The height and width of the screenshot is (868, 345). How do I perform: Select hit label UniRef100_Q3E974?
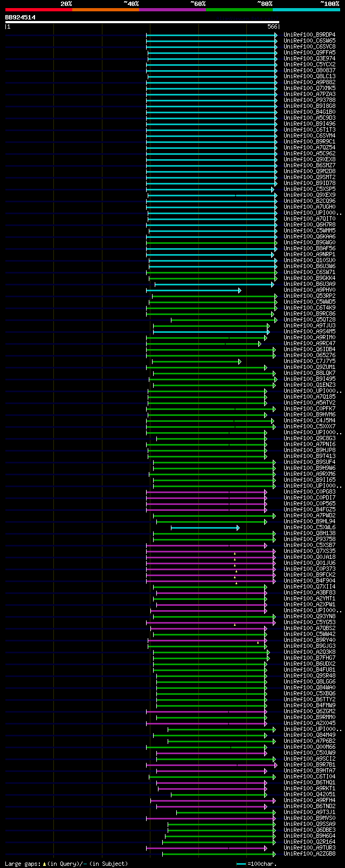(x=309, y=58)
